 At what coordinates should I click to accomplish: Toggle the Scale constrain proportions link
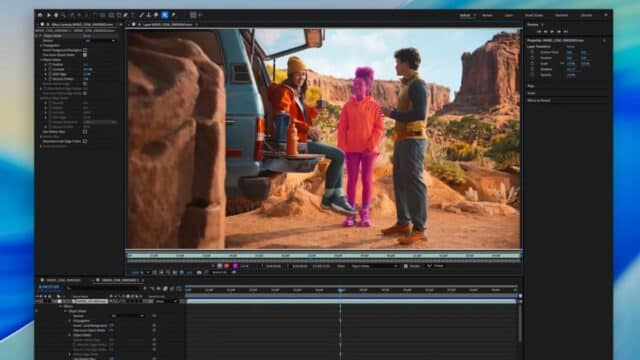[x=562, y=64]
